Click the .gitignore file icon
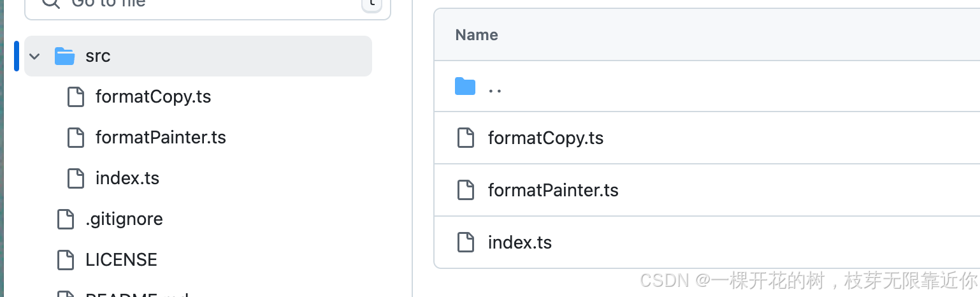 pyautogui.click(x=66, y=219)
